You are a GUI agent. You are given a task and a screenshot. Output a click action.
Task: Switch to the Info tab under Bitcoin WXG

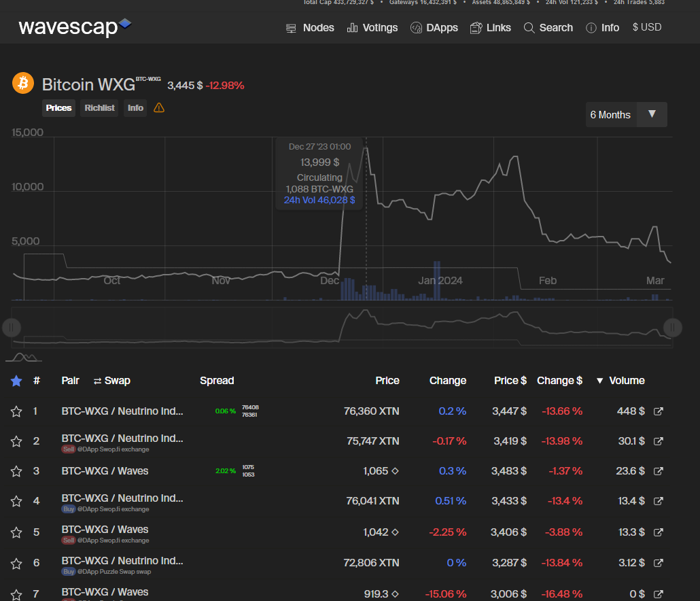pos(135,108)
